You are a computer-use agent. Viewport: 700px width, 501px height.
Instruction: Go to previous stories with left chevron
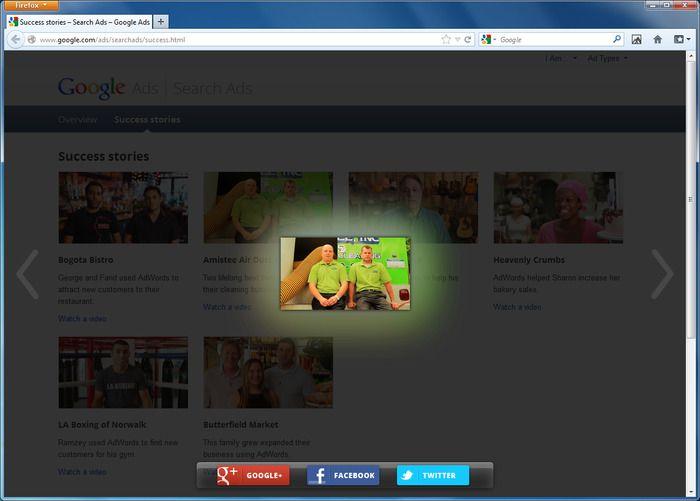(x=28, y=274)
